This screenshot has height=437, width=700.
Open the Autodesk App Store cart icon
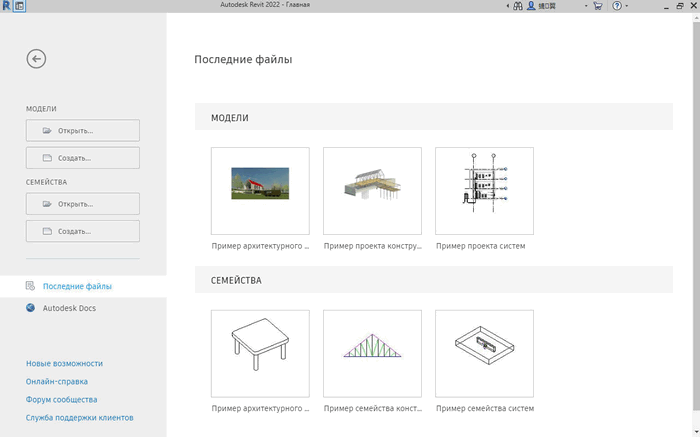(598, 6)
